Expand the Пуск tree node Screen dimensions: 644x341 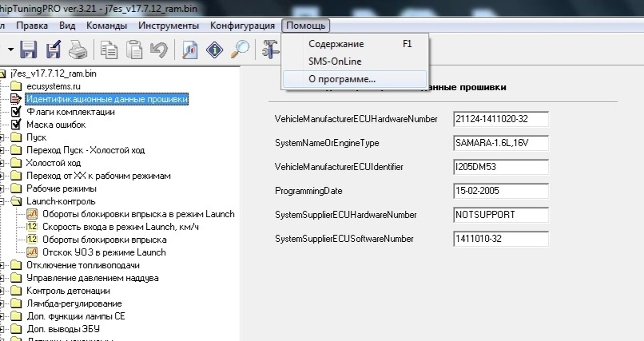pyautogui.click(x=2, y=137)
